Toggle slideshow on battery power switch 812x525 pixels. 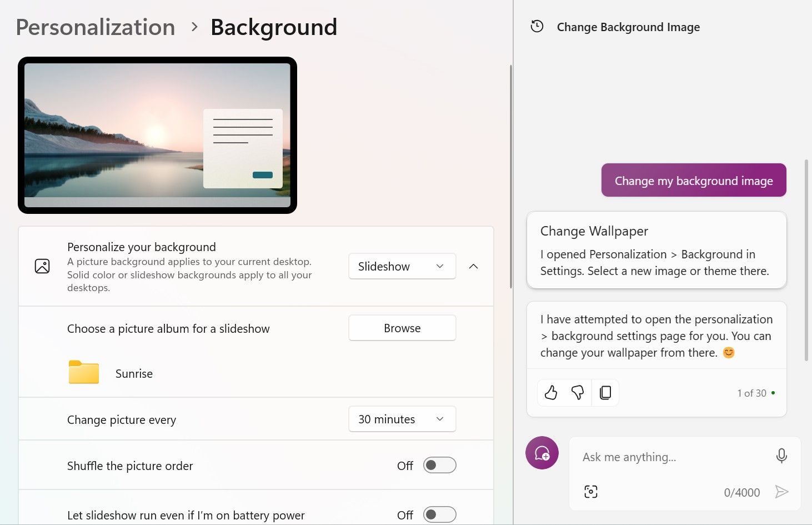click(439, 515)
